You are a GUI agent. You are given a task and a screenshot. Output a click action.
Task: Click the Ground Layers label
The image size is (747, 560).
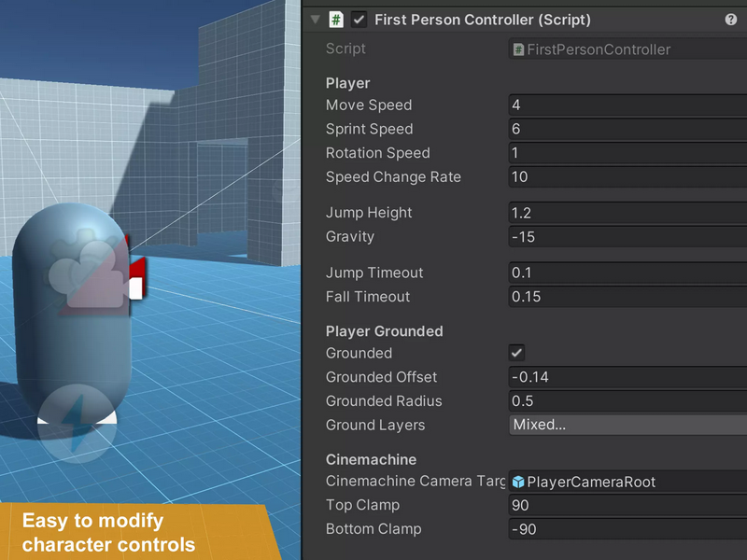coord(375,425)
